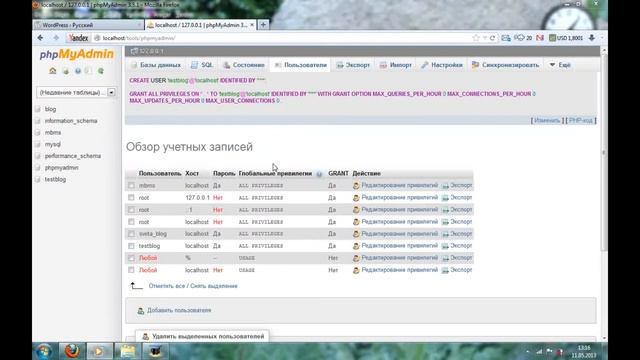The width and height of the screenshot is (640, 360).
Task: Open the blog database icon in sidebar
Action: point(38,109)
